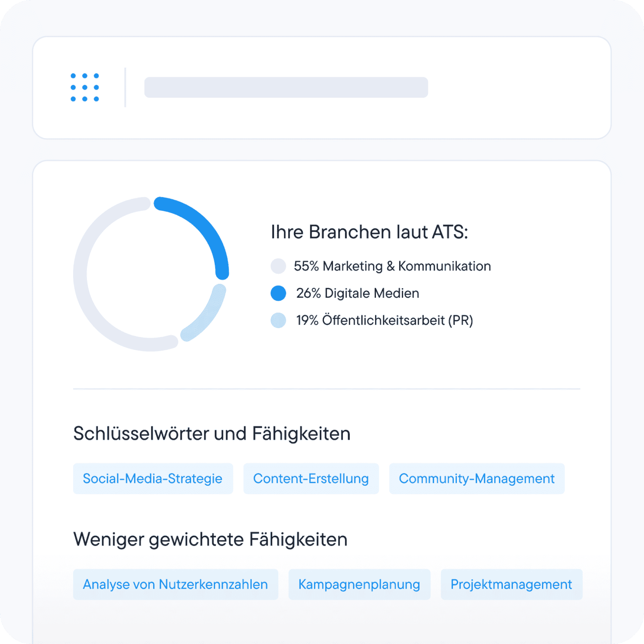Click the gray Marketing & Kommunikation legend dot

pyautogui.click(x=278, y=266)
